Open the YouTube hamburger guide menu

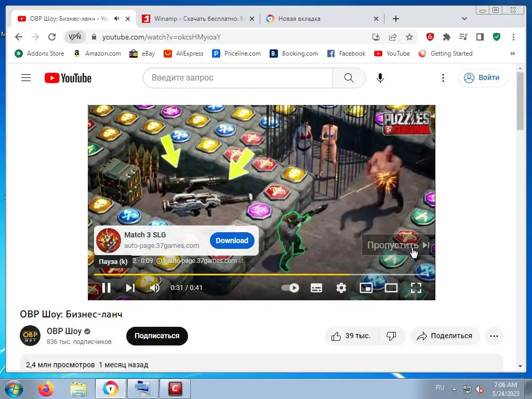pyautogui.click(x=26, y=78)
